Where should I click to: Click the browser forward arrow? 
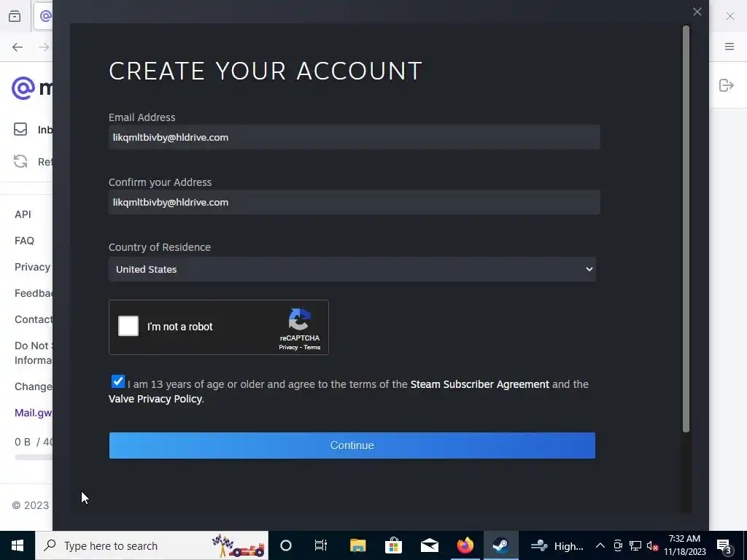tap(44, 47)
